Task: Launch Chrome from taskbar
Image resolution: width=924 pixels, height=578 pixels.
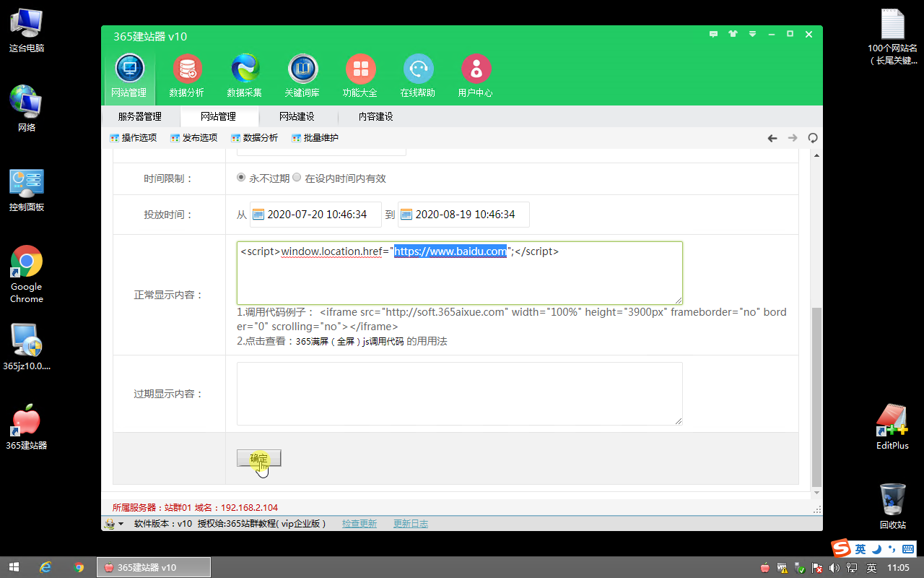Action: (x=79, y=567)
